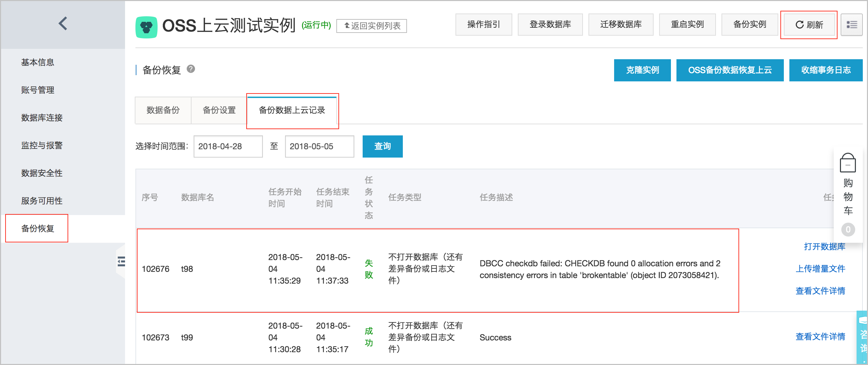Click 查看文件详情 link for t98
The width and height of the screenshot is (868, 365).
click(820, 291)
